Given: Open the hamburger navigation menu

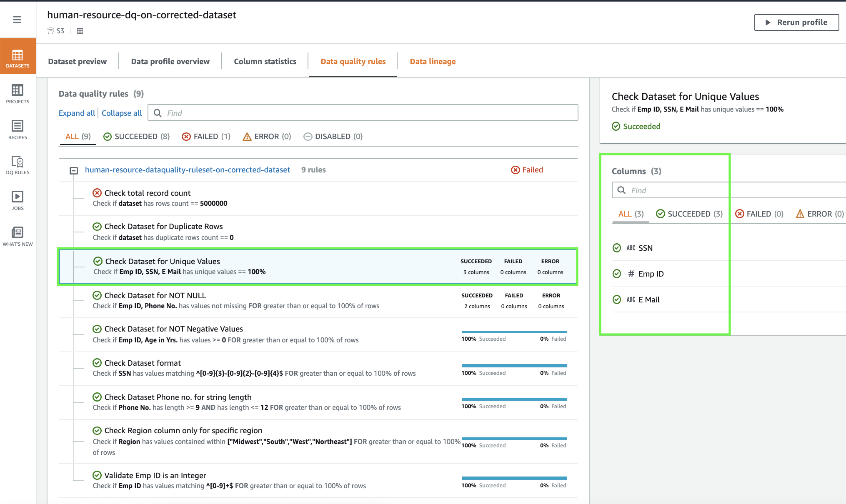Looking at the screenshot, I should [x=17, y=20].
